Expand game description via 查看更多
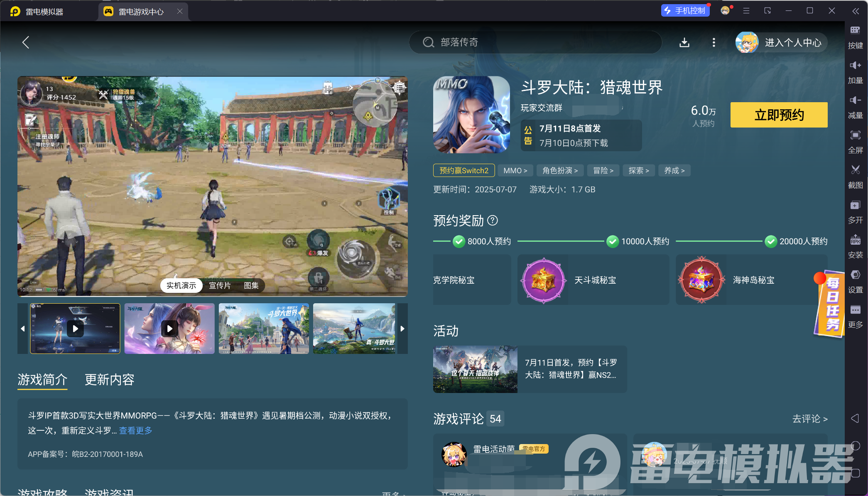 pyautogui.click(x=135, y=431)
